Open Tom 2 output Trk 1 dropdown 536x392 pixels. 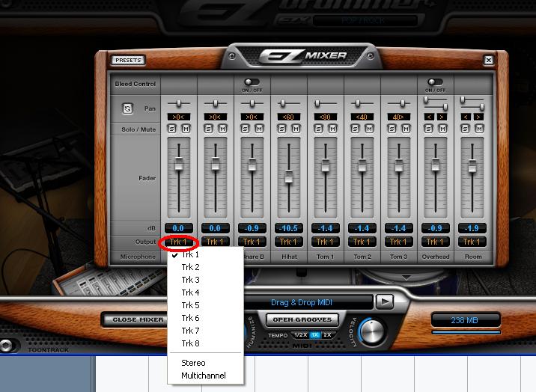(x=362, y=242)
